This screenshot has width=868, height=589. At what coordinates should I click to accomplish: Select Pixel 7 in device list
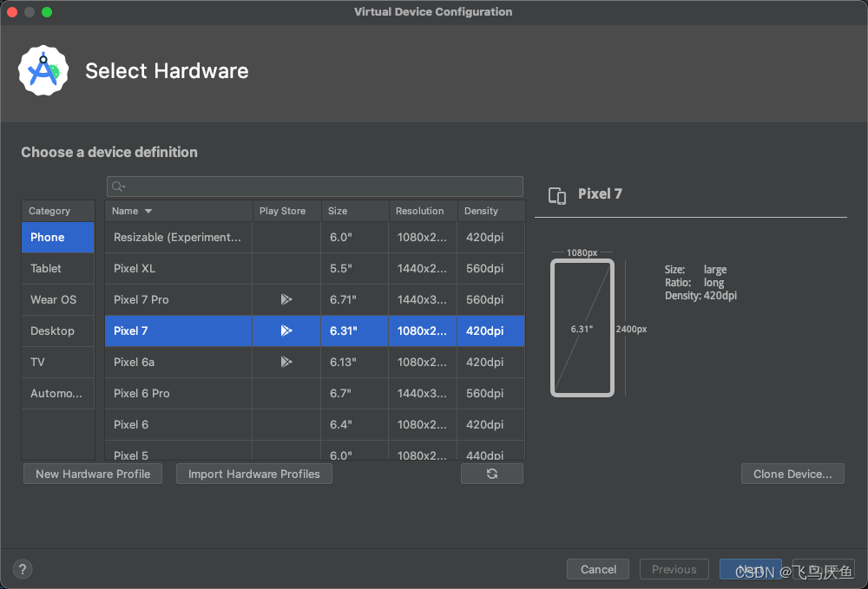pyautogui.click(x=315, y=330)
